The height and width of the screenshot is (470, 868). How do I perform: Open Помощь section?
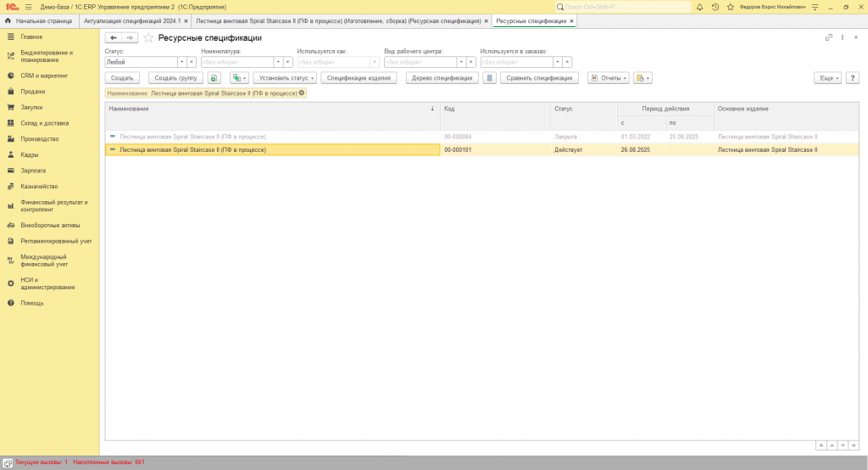(32, 303)
